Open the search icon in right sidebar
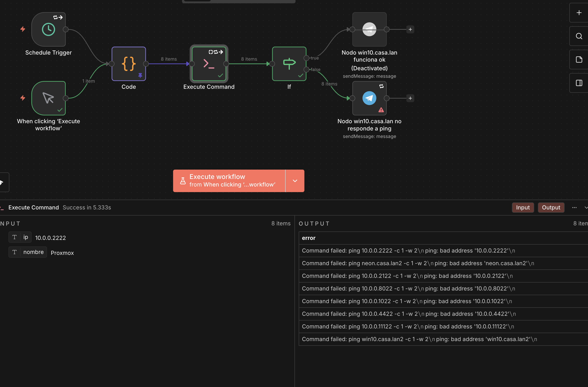 coord(579,36)
